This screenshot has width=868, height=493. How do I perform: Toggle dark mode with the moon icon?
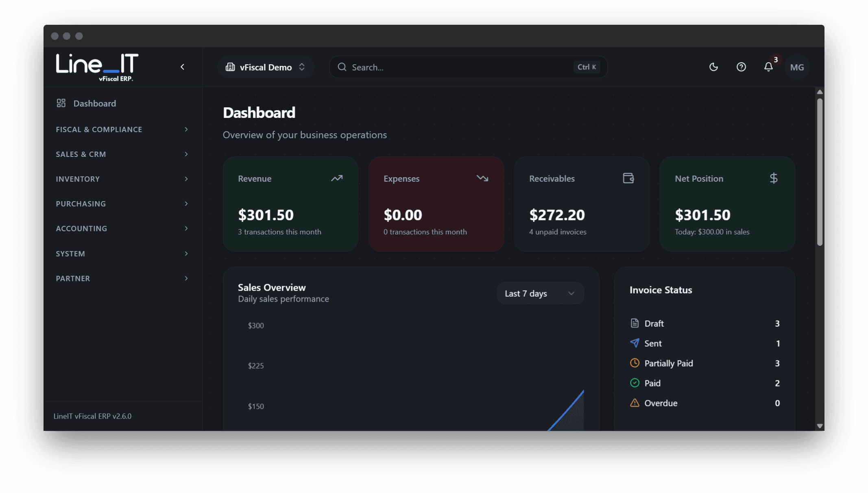click(x=713, y=67)
